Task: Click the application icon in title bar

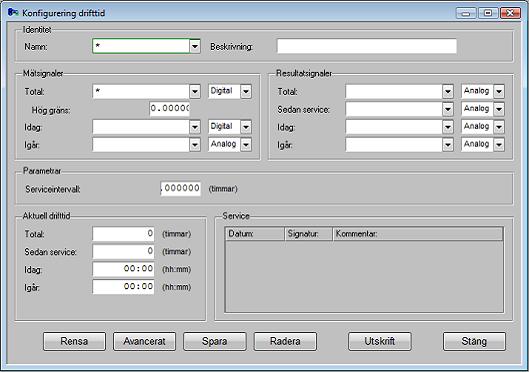Action: [x=13, y=13]
